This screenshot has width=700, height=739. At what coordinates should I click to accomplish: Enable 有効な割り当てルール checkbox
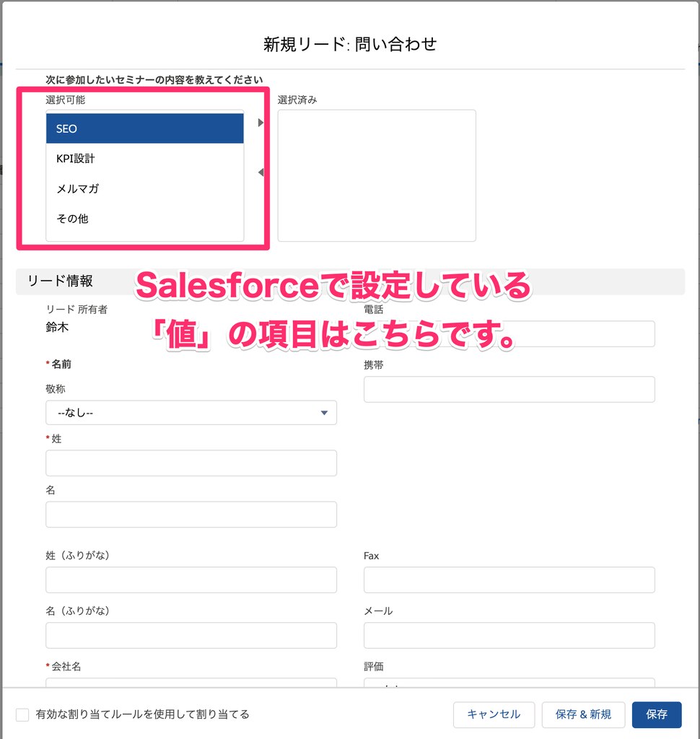coord(22,714)
